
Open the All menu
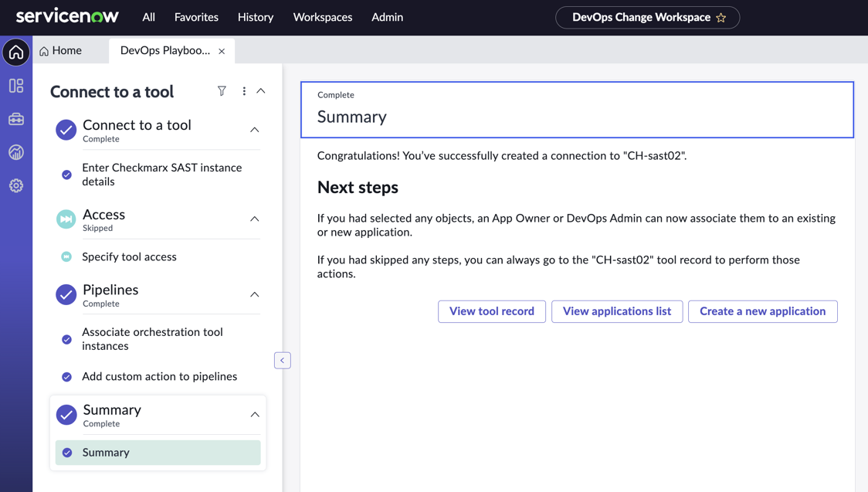point(148,17)
